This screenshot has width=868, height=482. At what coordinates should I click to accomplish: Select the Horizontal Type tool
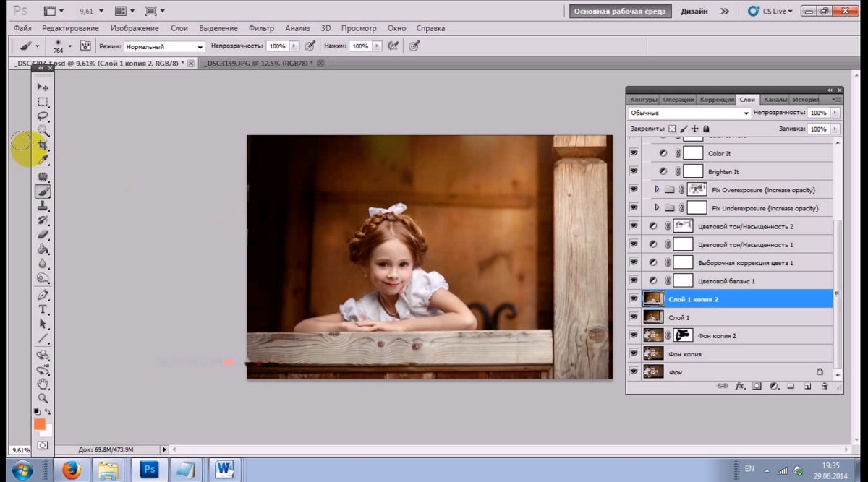point(43,310)
